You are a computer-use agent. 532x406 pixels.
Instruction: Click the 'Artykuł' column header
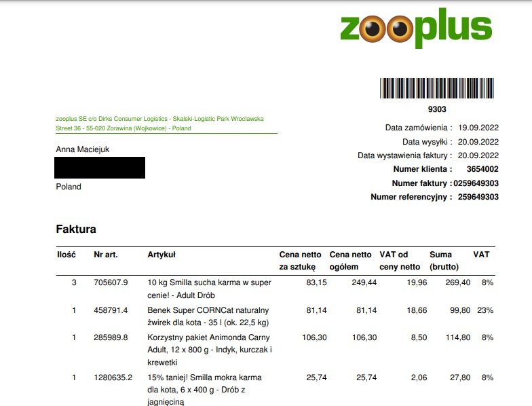(161, 255)
